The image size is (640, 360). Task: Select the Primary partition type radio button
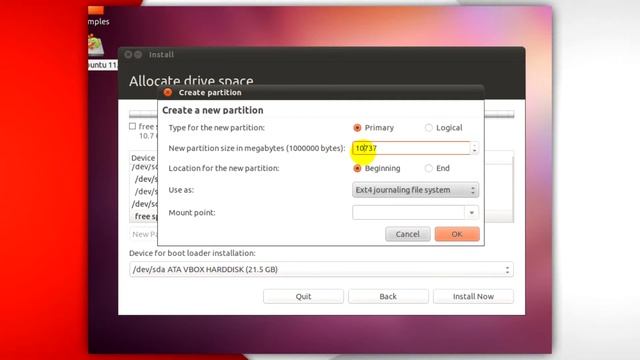coord(357,128)
